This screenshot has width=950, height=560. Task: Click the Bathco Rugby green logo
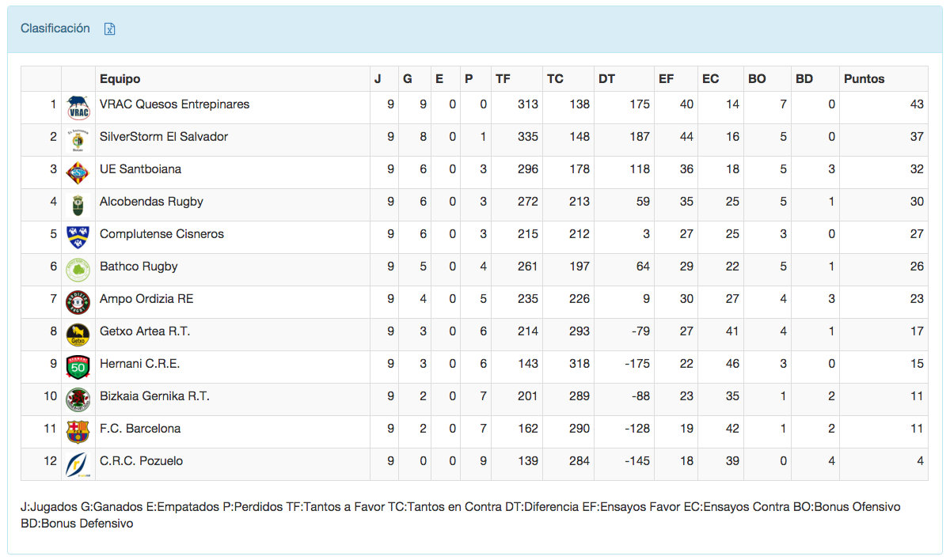78,267
